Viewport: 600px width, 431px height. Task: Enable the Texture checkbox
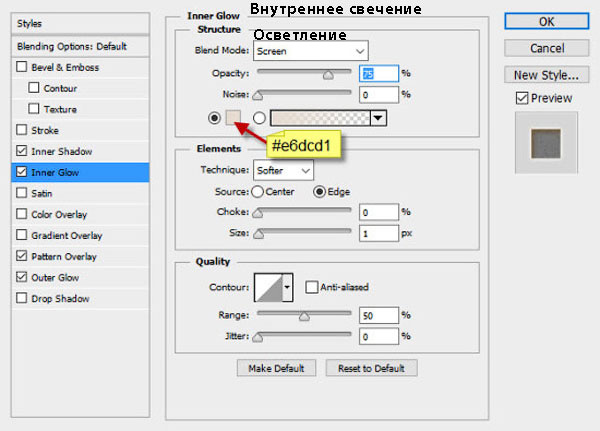[x=34, y=109]
